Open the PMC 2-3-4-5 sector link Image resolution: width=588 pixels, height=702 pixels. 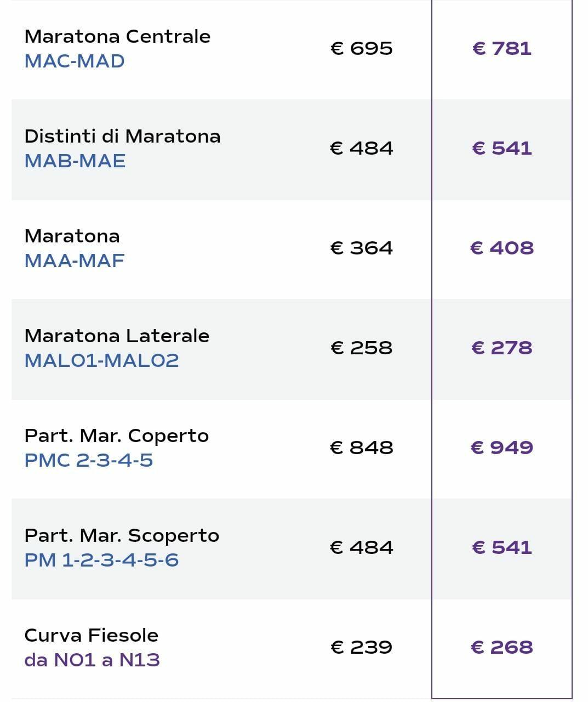click(89, 460)
